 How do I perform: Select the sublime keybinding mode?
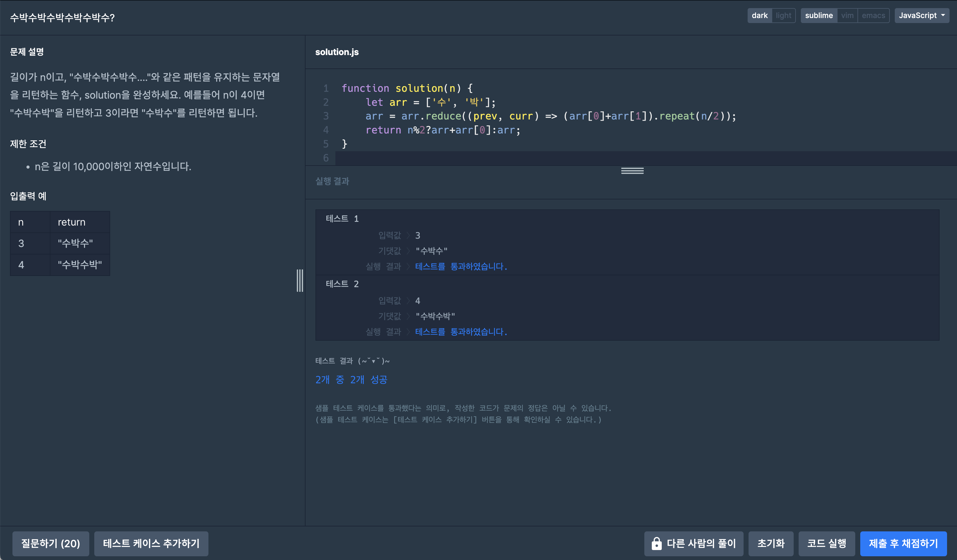819,16
